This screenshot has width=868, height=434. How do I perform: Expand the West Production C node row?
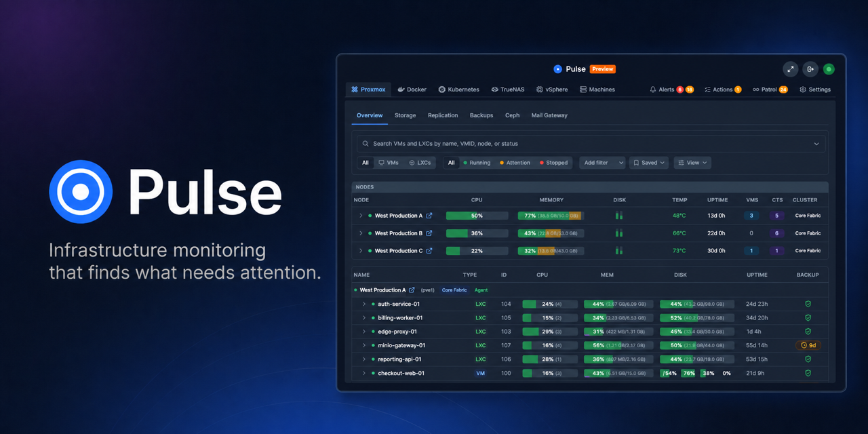[361, 251]
